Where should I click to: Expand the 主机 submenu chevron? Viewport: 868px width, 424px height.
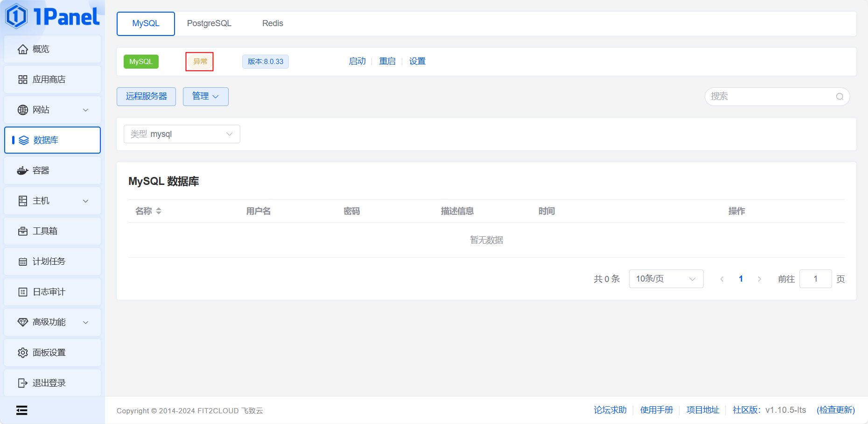pos(86,201)
